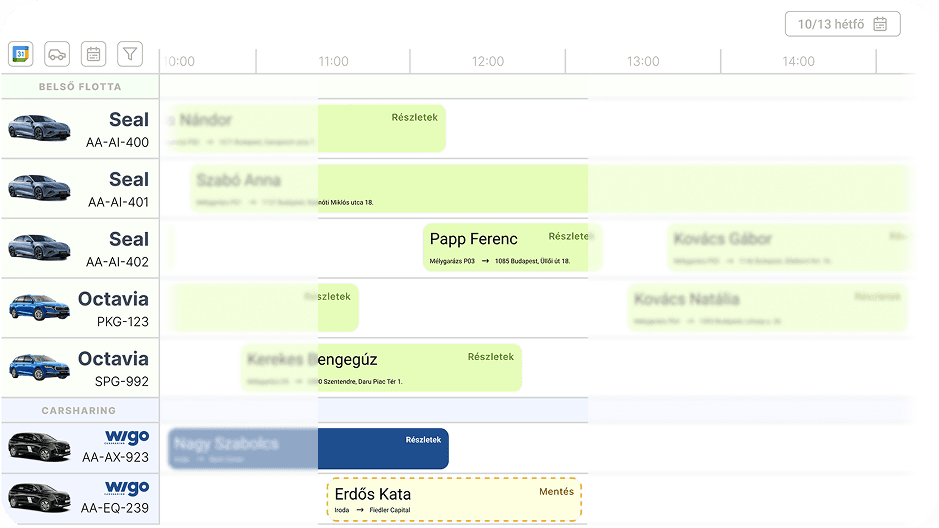Open Részletek on the dark blue wigo booking

click(x=422, y=440)
